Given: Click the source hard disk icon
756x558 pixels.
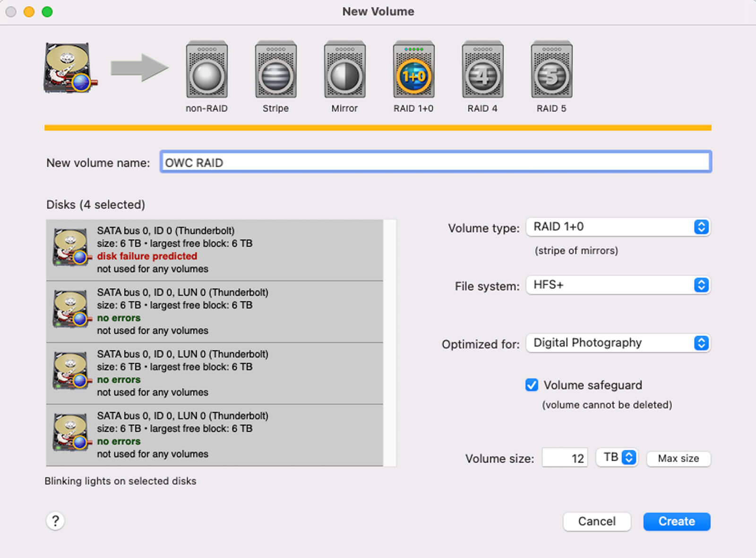Looking at the screenshot, I should 69,68.
